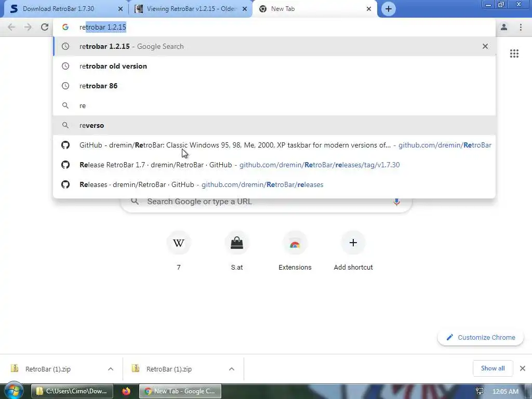Click the 'Add shortcut' plus tile
This screenshot has height=399, width=532.
pos(353,251)
